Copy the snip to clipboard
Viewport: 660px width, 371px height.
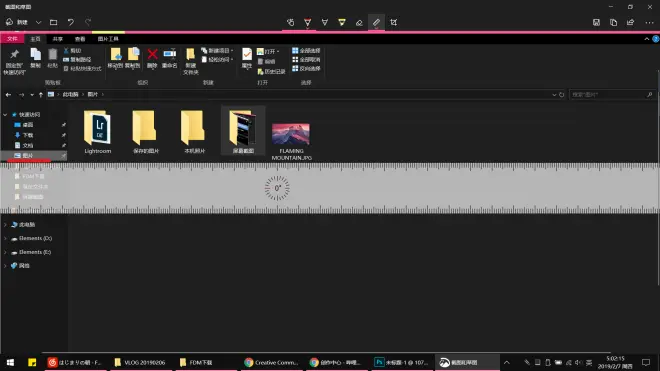[x=613, y=22]
